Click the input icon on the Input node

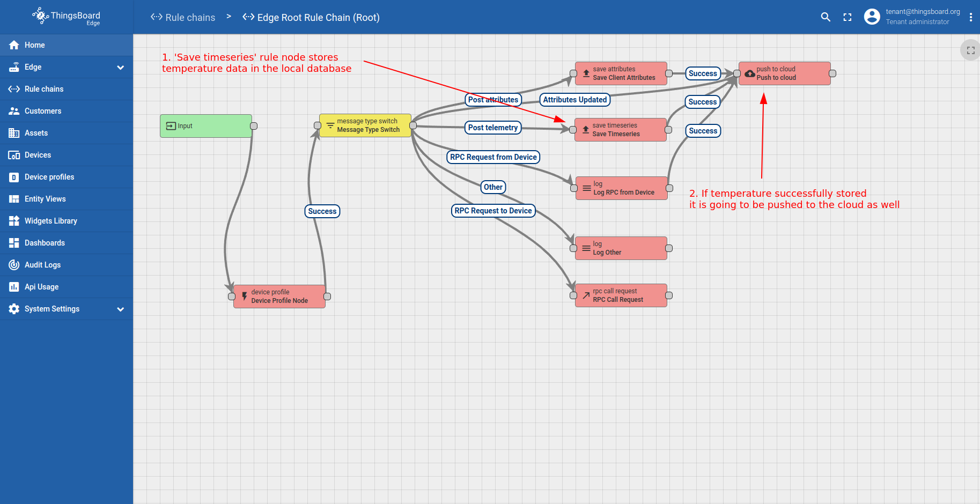point(171,126)
